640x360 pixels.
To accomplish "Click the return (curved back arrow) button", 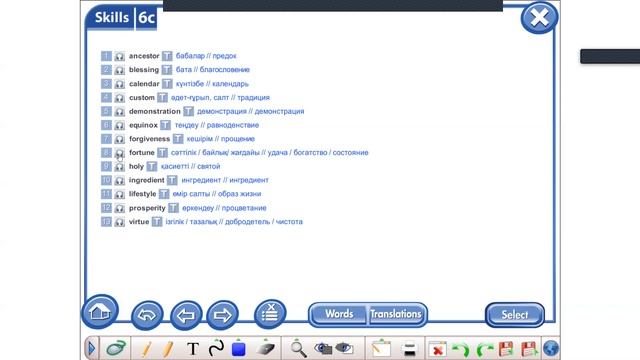I will tap(147, 315).
